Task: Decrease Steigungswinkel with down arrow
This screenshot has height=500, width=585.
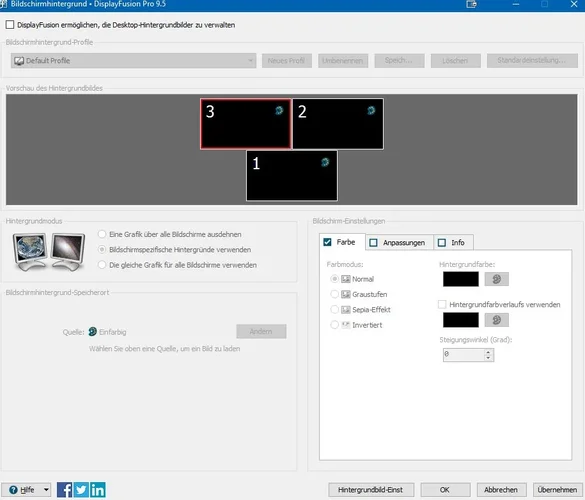Action: [x=488, y=358]
